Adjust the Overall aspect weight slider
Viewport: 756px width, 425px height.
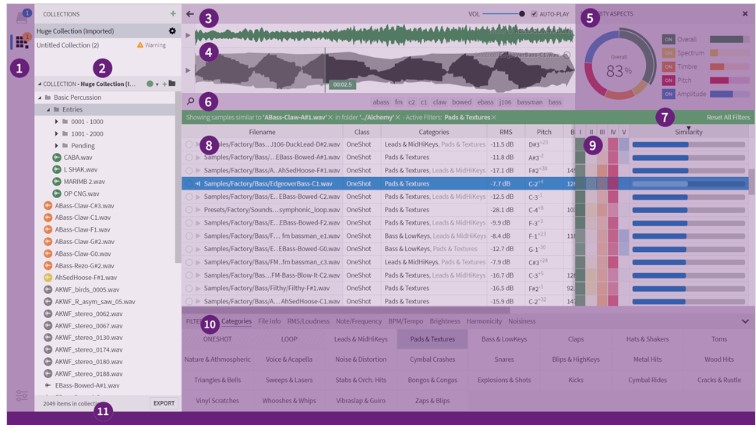[x=729, y=39]
